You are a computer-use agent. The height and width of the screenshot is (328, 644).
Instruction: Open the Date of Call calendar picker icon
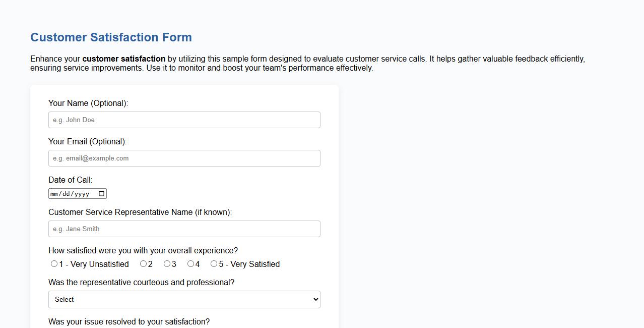coord(101,193)
